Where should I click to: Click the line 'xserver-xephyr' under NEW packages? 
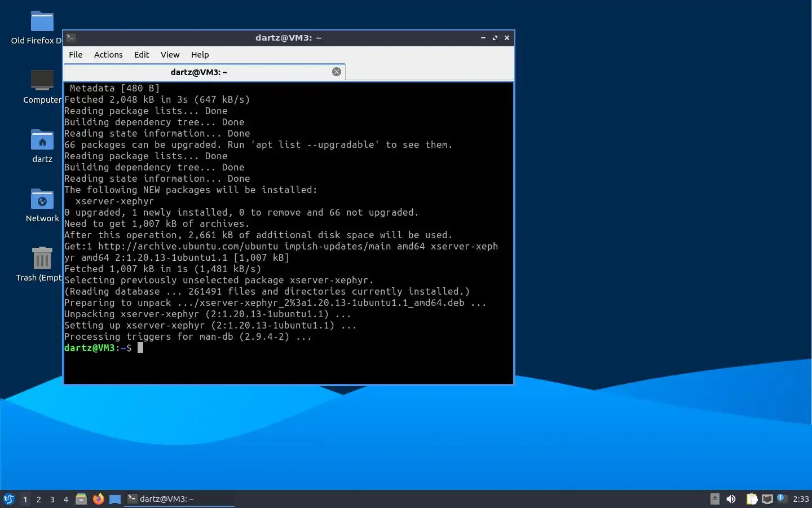tap(114, 201)
